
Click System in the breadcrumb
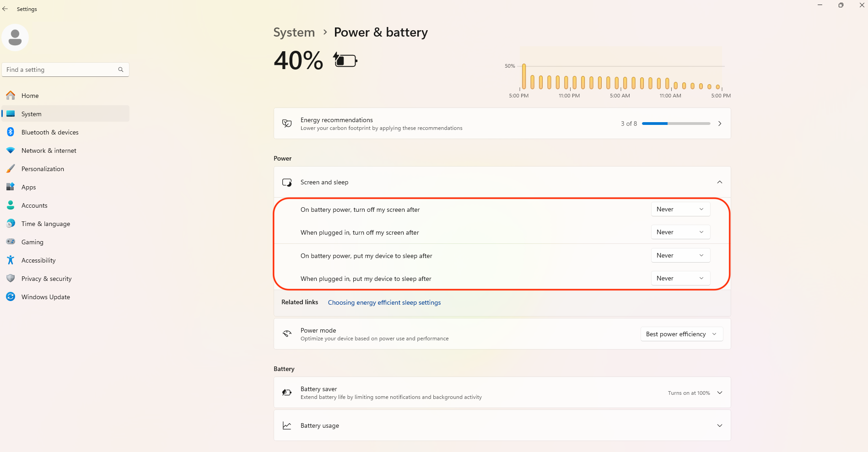click(294, 32)
